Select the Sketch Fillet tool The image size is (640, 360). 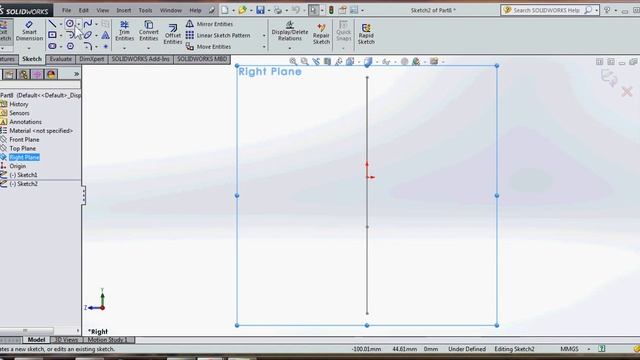click(x=88, y=46)
